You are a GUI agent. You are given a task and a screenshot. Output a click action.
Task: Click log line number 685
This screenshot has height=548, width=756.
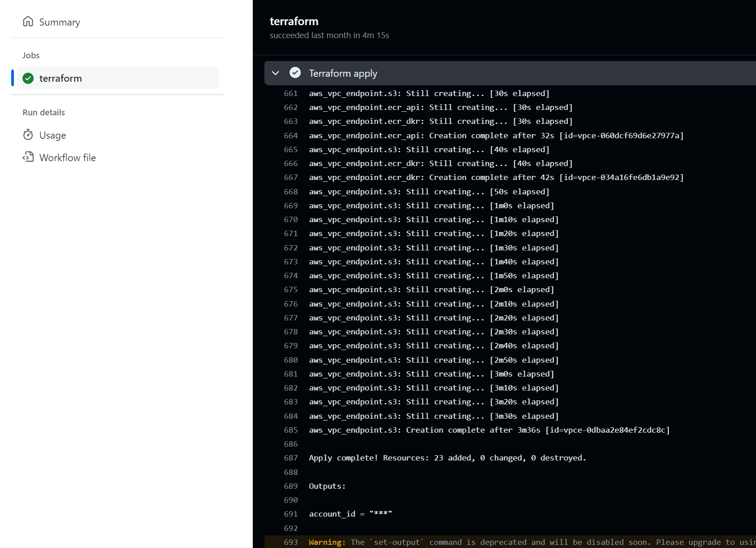(290, 430)
